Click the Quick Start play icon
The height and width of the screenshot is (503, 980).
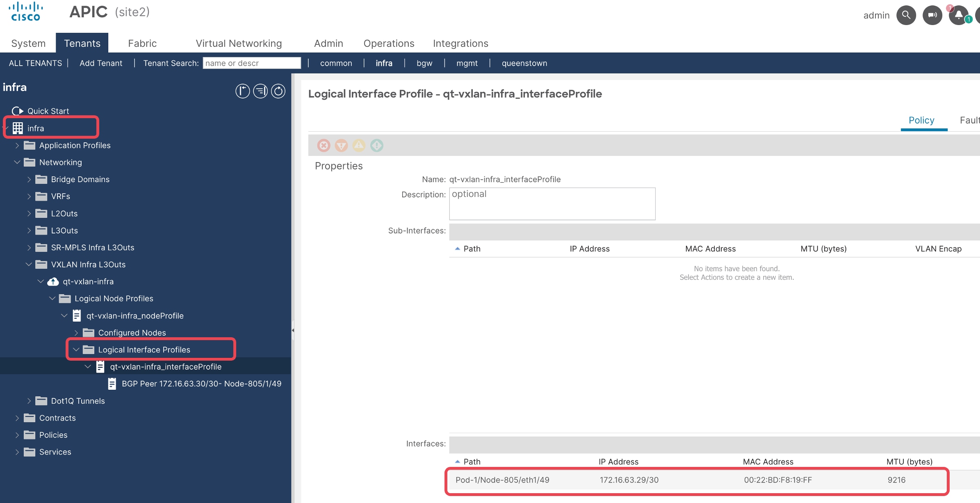(18, 111)
